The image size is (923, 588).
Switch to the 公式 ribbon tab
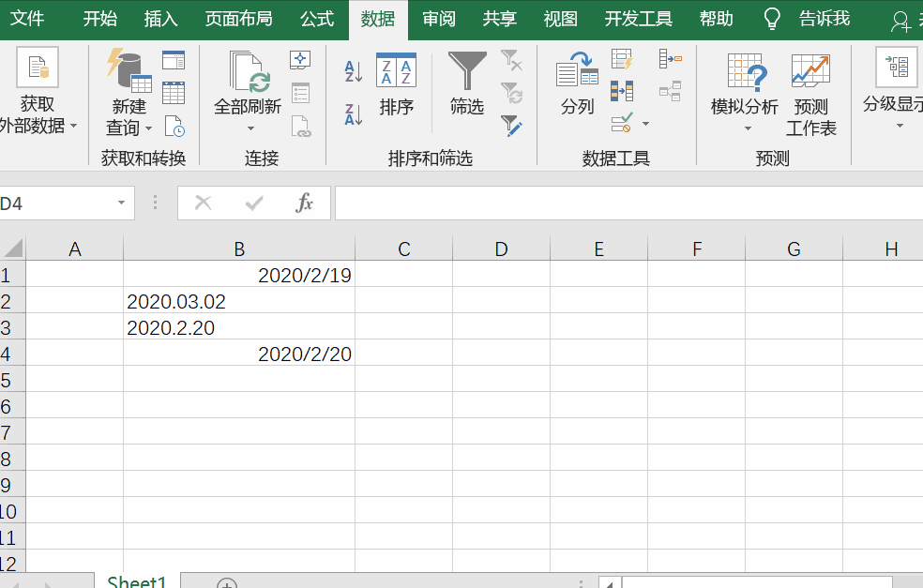(x=317, y=19)
